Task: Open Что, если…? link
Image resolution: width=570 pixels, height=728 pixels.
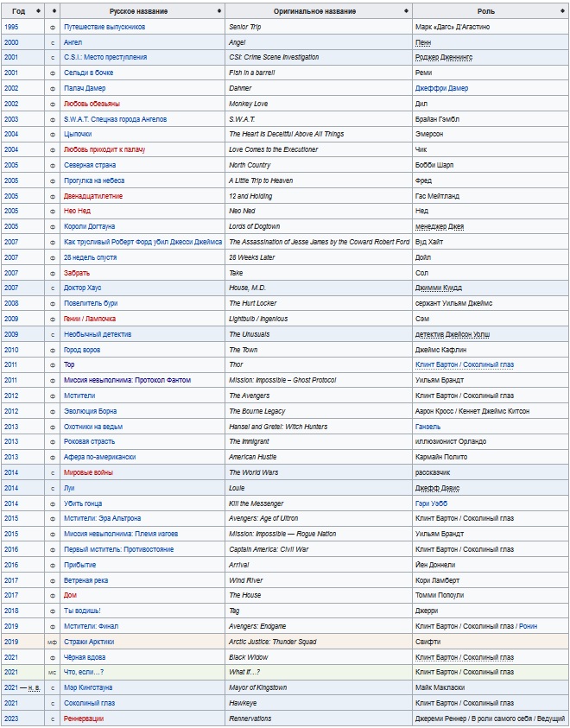Action: click(84, 672)
